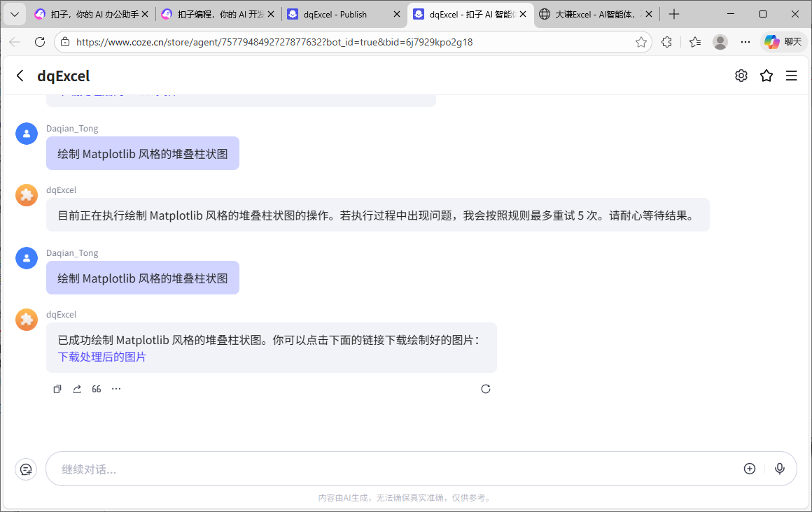Reload the page
The image size is (812, 512).
point(39,41)
